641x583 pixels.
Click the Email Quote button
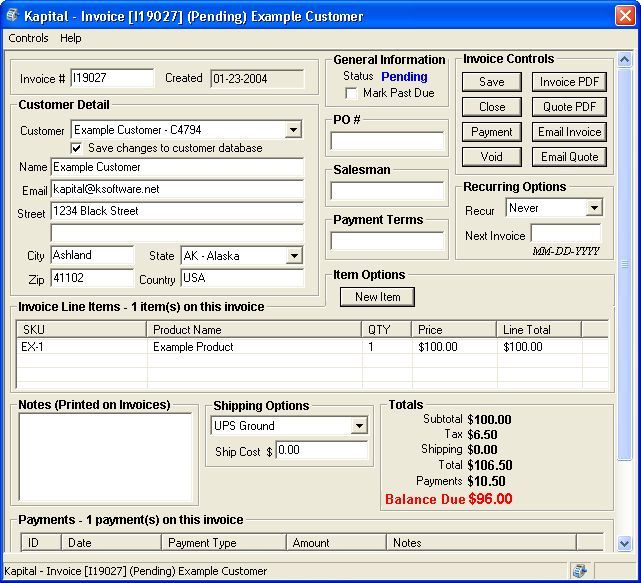(x=569, y=157)
